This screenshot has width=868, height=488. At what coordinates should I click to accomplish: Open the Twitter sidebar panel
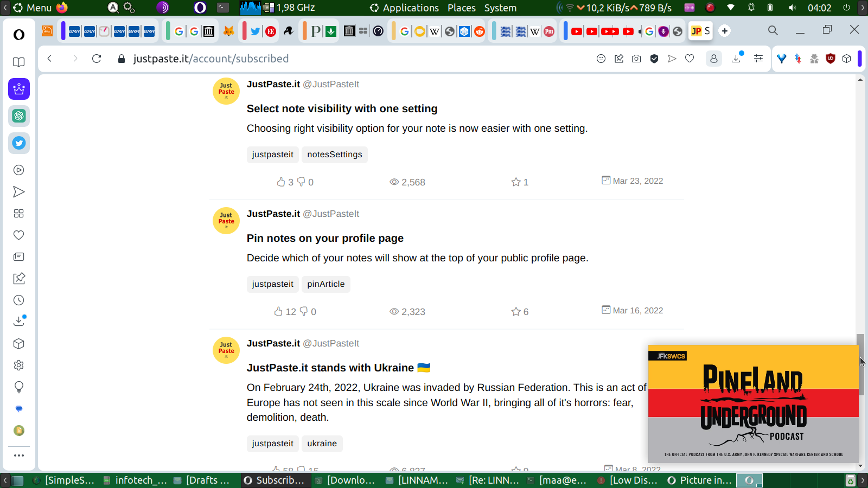19,143
